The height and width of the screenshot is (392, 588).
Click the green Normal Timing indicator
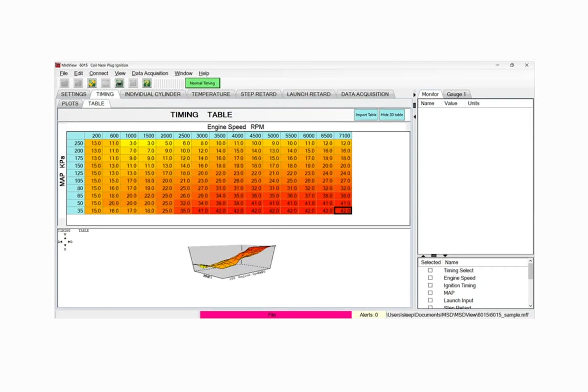coord(202,83)
